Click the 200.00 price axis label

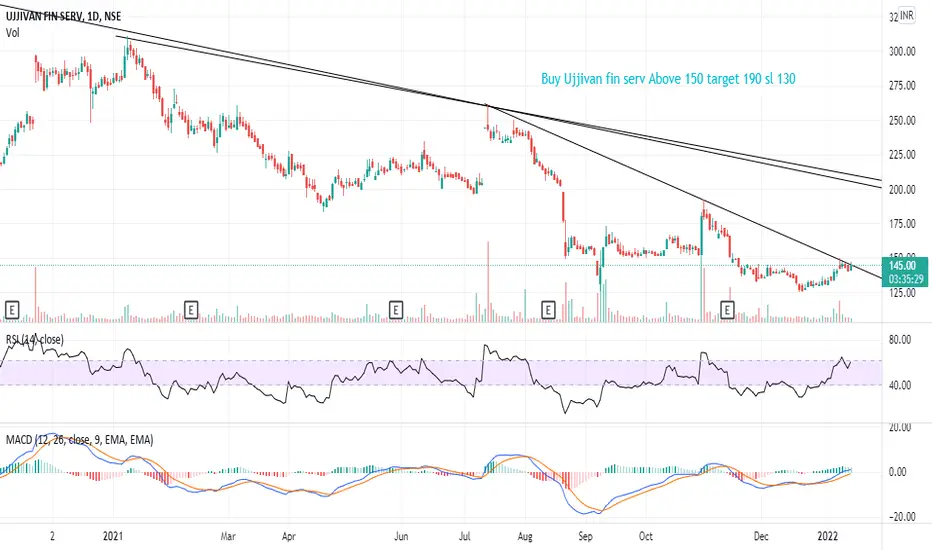pyautogui.click(x=902, y=190)
